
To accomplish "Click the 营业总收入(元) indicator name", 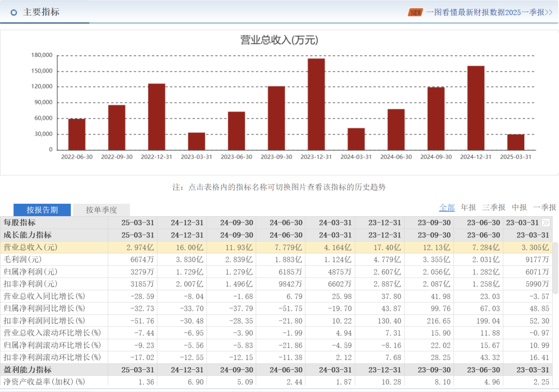I will [31, 247].
